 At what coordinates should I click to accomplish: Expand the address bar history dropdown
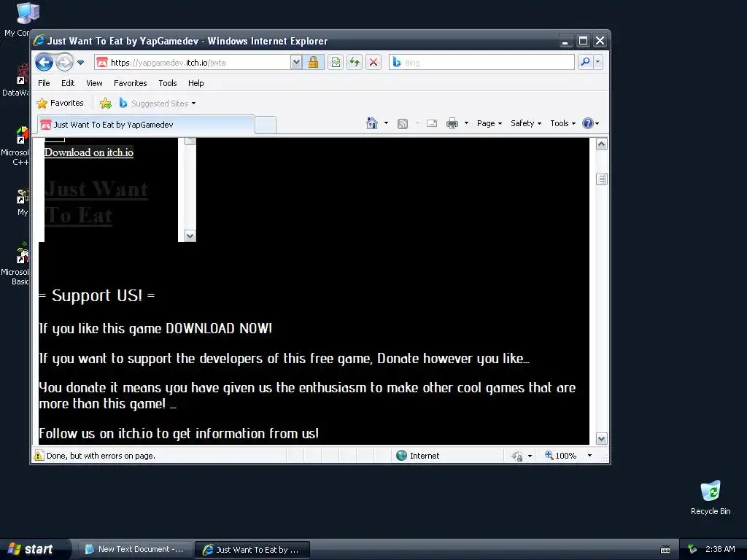(x=296, y=63)
